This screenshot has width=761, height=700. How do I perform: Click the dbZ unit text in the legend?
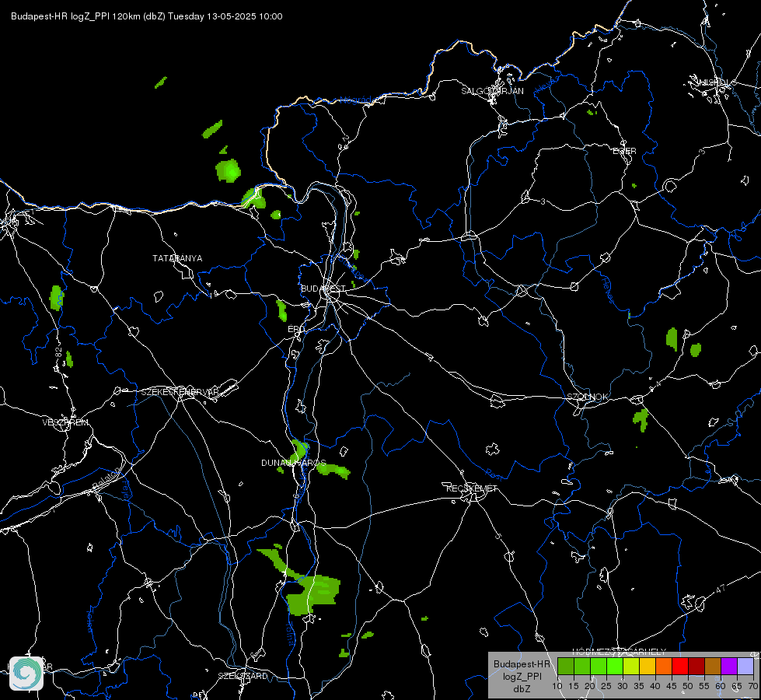[x=522, y=689]
